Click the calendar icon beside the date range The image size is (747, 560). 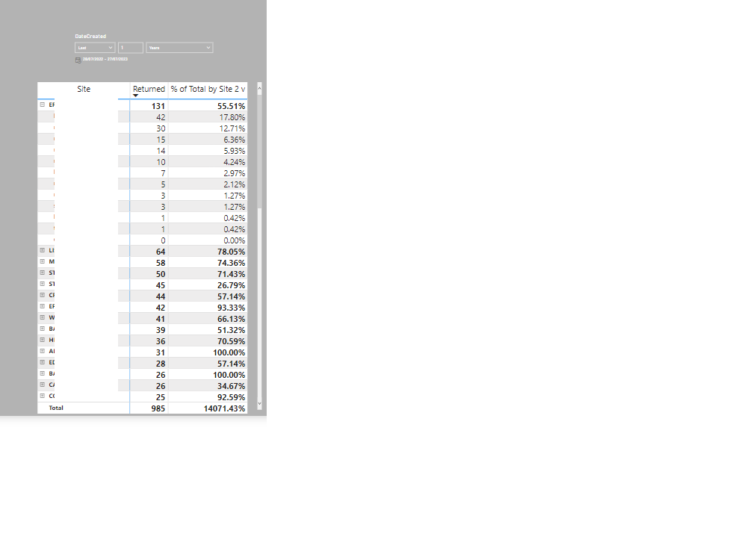[78, 60]
